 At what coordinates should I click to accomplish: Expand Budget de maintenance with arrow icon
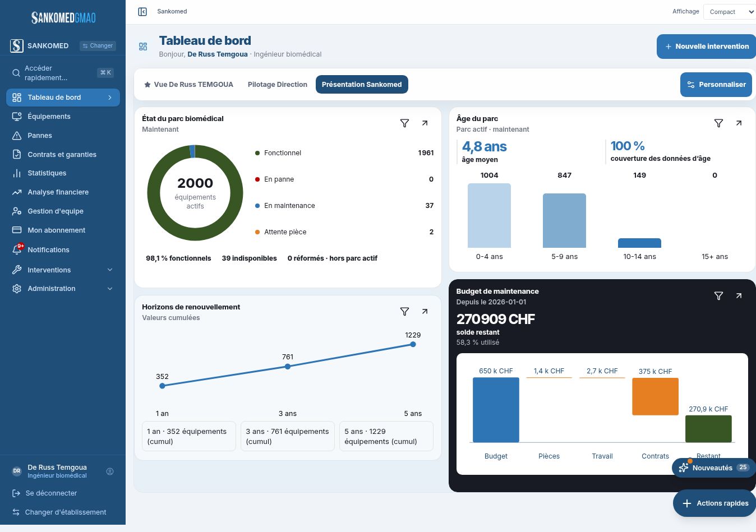(x=739, y=296)
